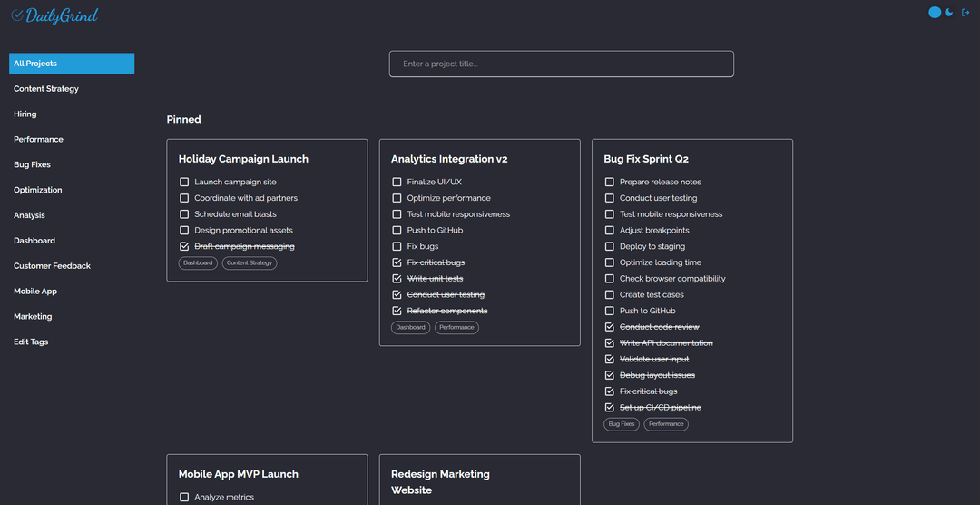The image size is (980, 505).
Task: Tick the Finalize UI/UX checkbox
Action: tap(397, 183)
